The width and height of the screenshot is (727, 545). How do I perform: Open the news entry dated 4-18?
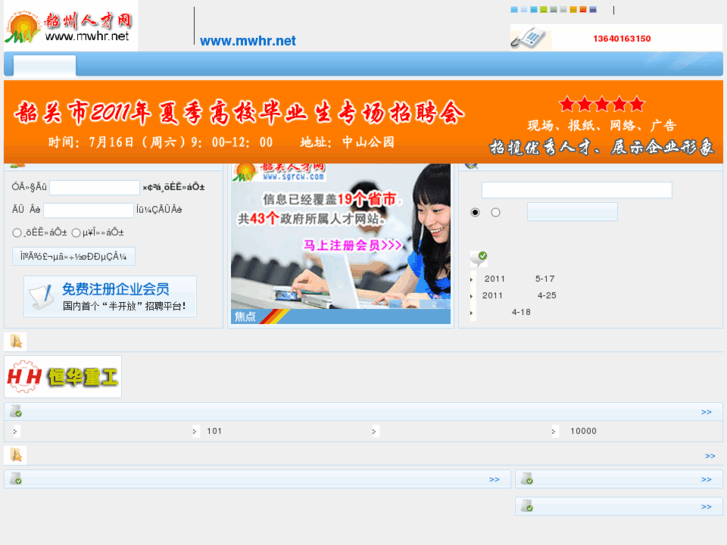tap(521, 312)
